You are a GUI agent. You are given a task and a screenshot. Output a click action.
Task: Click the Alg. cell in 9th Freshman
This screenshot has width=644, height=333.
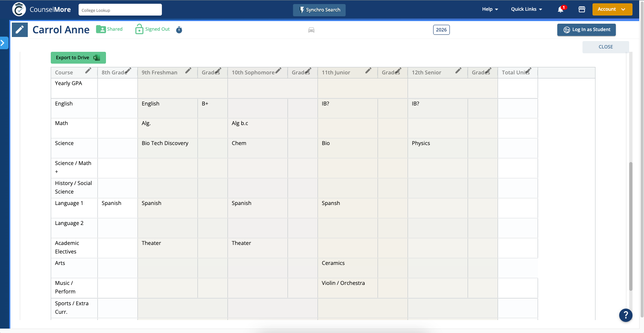[167, 128]
